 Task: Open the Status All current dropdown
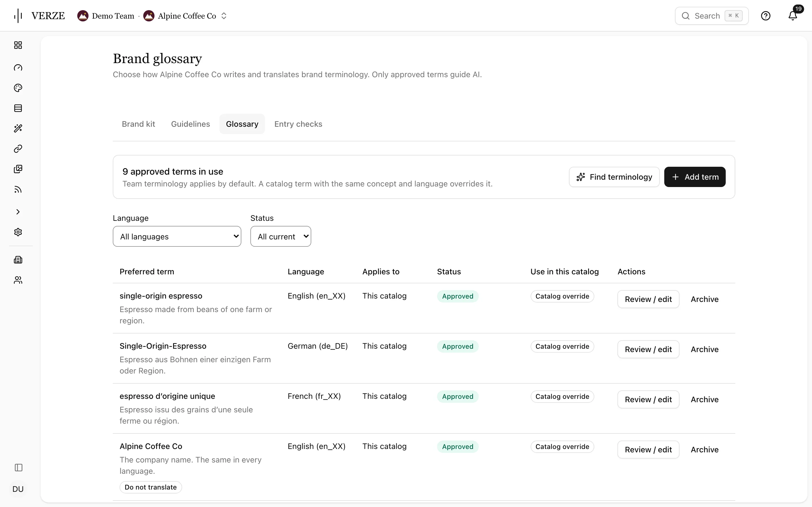(x=281, y=236)
